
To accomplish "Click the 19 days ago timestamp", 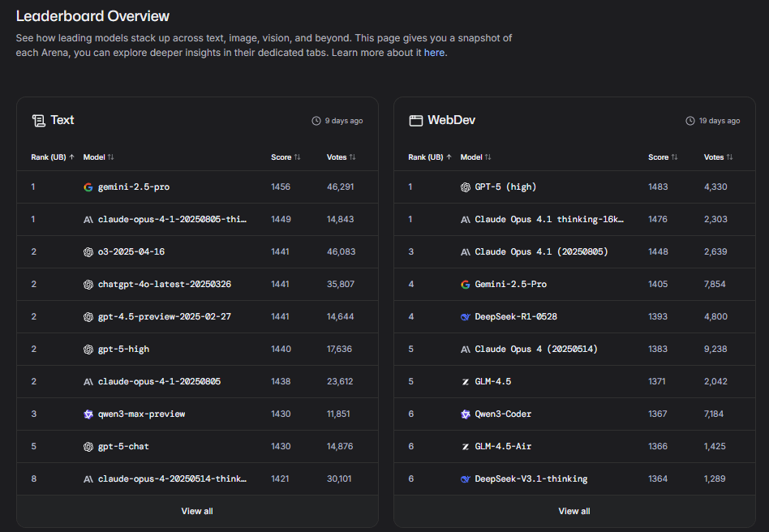I will (720, 121).
